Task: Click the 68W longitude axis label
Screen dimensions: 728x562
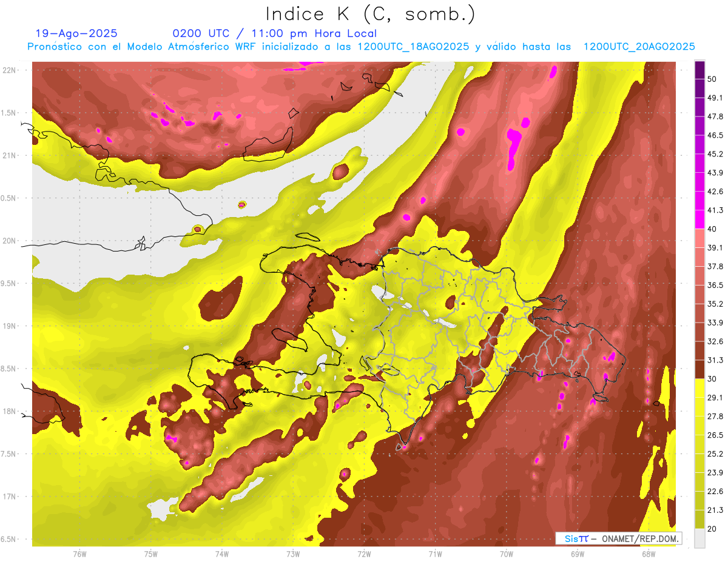Action: point(648,554)
